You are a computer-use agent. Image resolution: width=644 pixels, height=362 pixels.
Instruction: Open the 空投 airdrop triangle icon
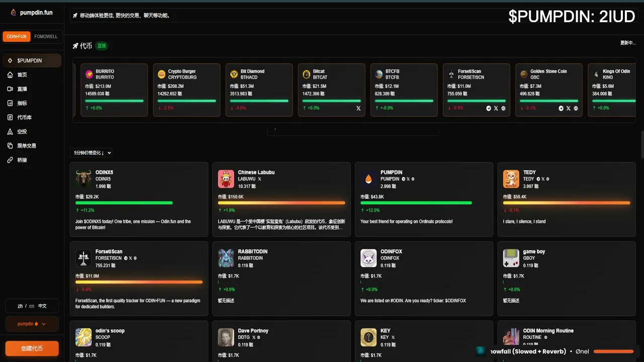(x=10, y=132)
